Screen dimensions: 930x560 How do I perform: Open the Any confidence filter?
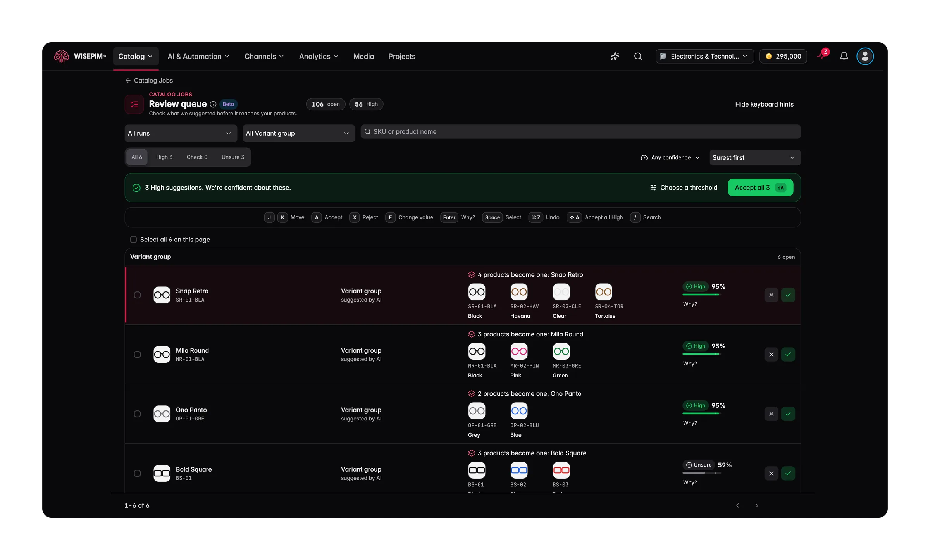click(x=670, y=157)
